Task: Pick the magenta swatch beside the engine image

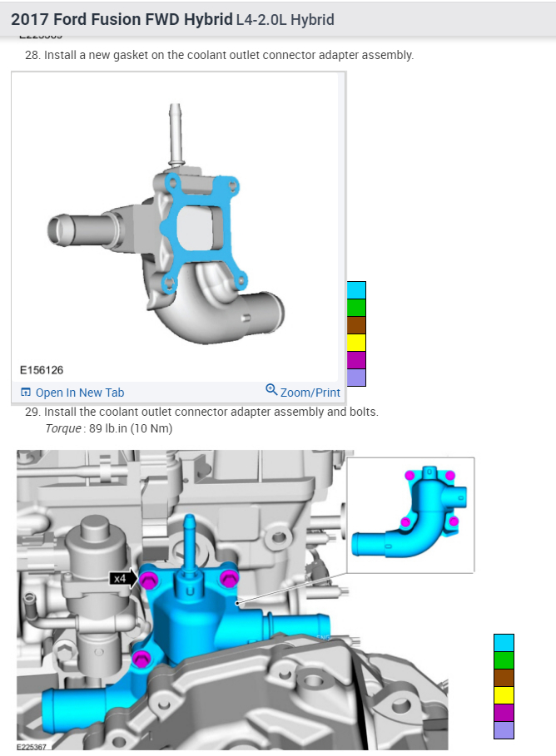Action: 504,712
